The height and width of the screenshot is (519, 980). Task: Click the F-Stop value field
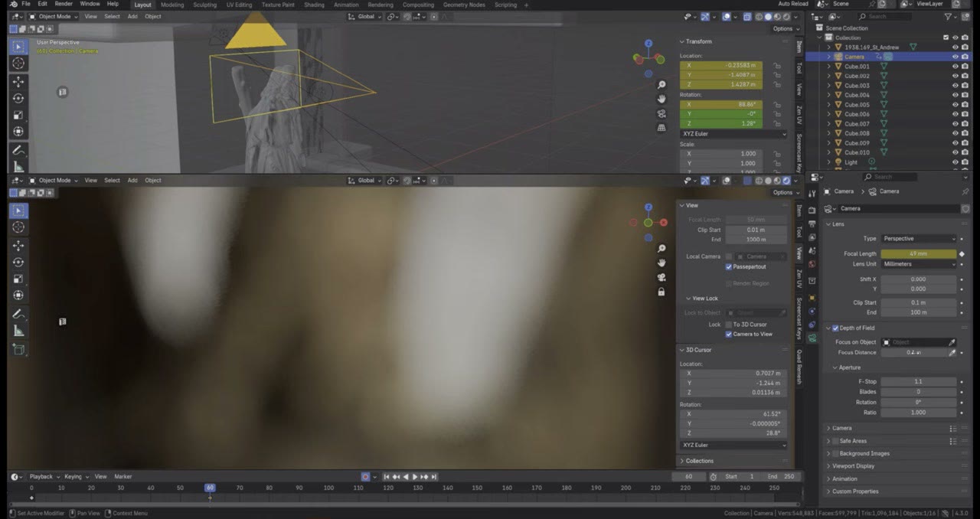click(x=918, y=381)
